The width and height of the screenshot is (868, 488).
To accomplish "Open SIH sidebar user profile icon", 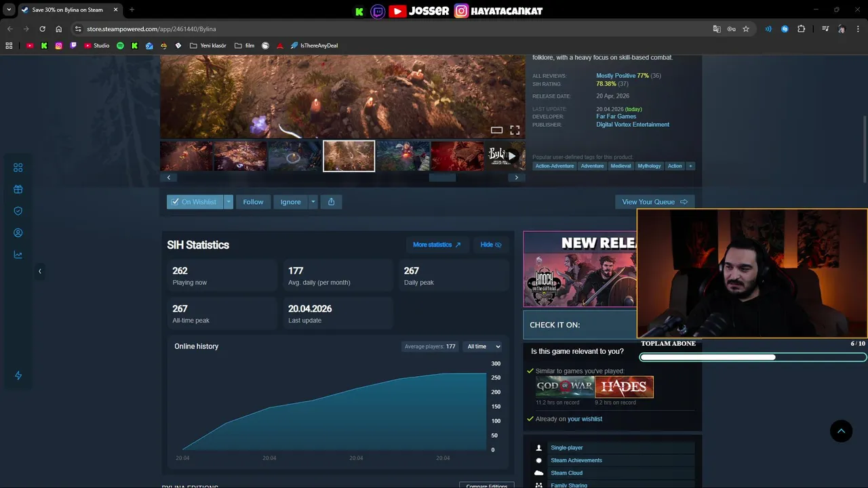I will pyautogui.click(x=18, y=232).
